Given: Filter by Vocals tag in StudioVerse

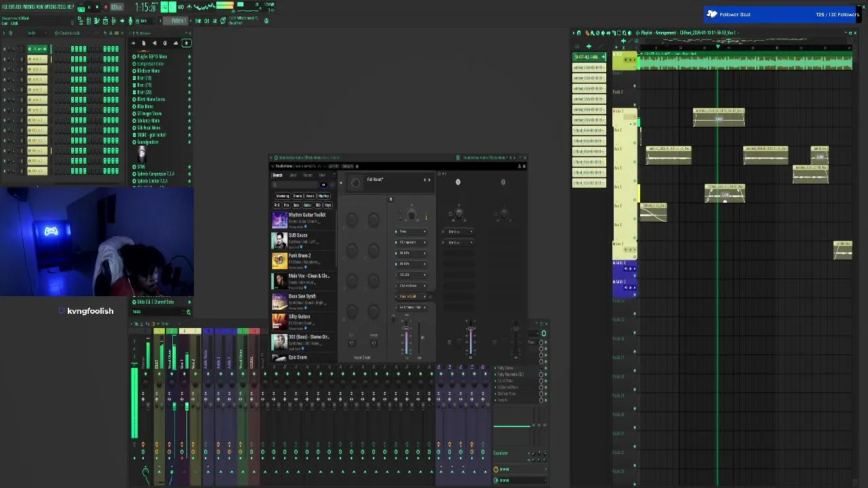Looking at the screenshot, I should (310, 196).
